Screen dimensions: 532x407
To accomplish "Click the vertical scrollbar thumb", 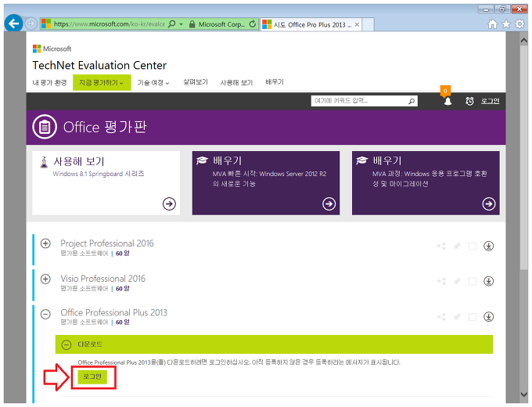I will (x=523, y=157).
